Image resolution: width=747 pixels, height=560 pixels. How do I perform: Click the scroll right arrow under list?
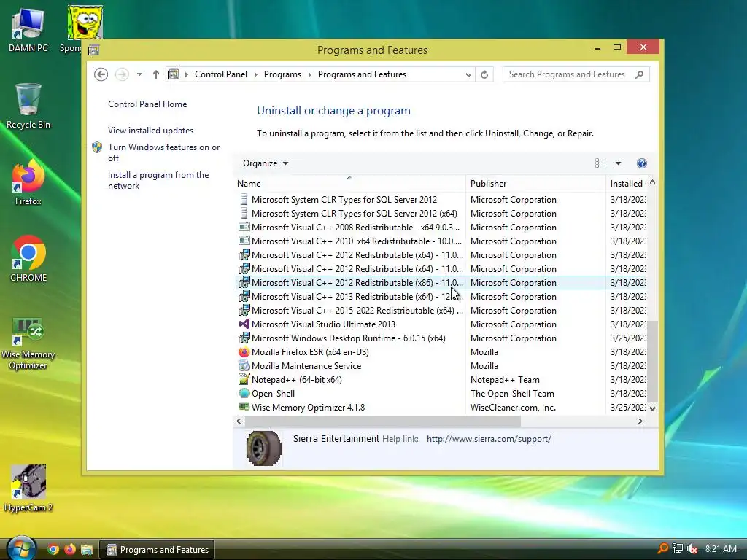(640, 421)
